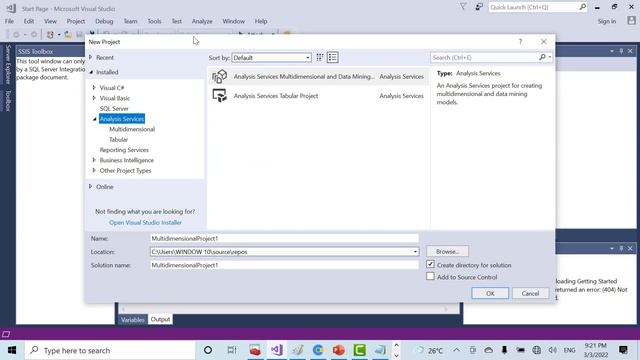Expand the Other Project Types node
Viewport: 640px width, 360px height.
click(x=94, y=170)
